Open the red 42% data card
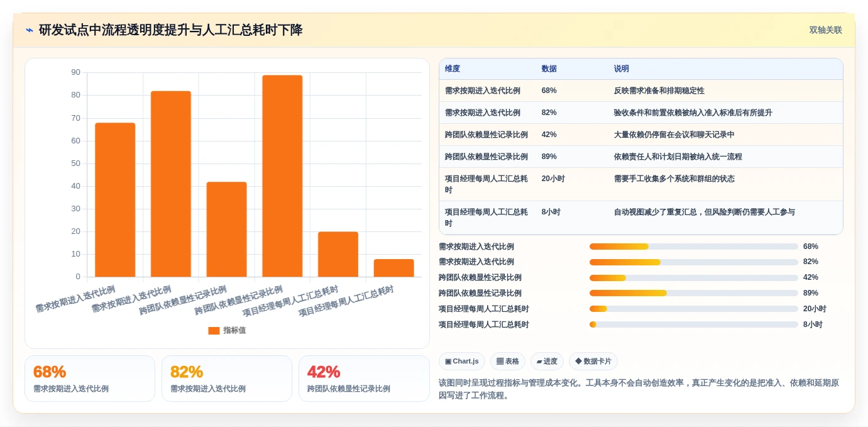Viewport: 868px width, 427px height. click(364, 379)
